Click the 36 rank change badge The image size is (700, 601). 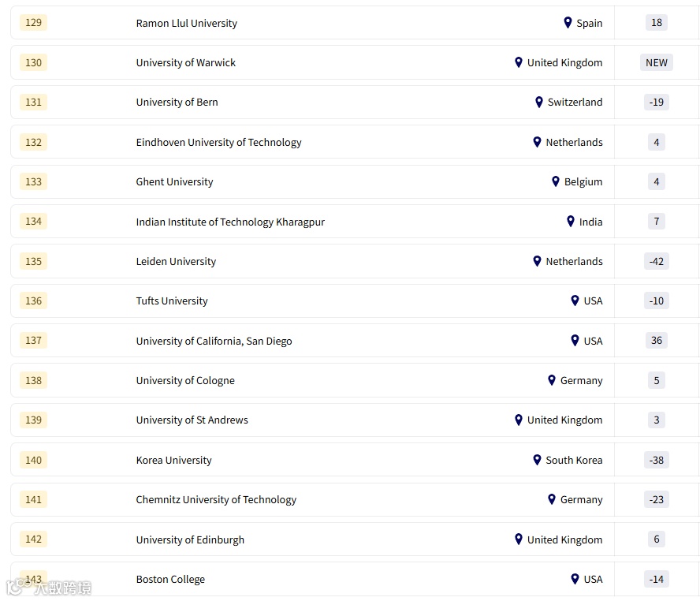(656, 341)
